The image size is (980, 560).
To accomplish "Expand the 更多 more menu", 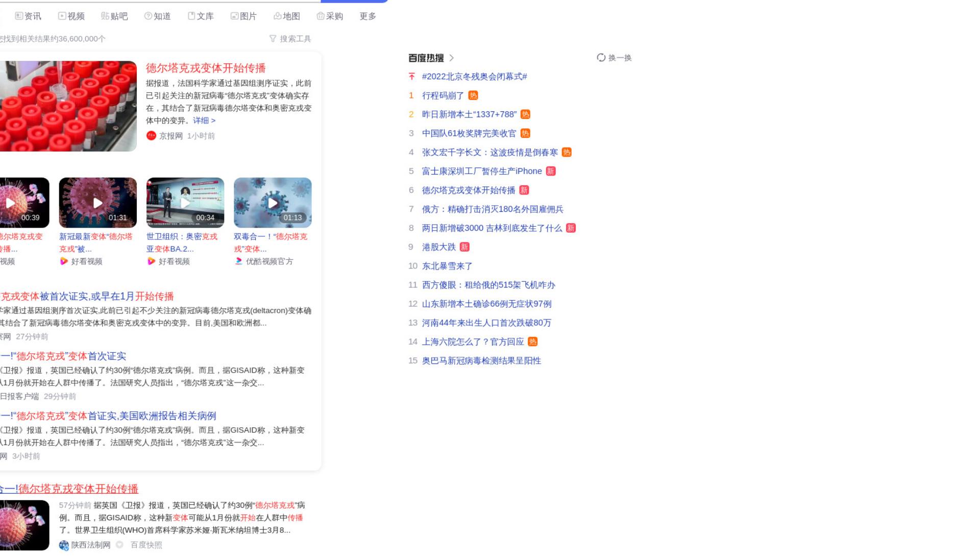I will point(367,16).
